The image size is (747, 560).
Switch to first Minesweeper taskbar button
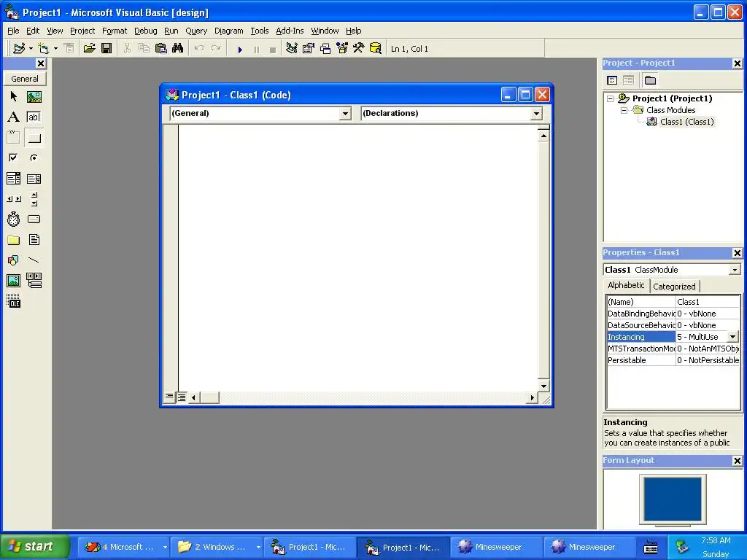[x=495, y=547]
